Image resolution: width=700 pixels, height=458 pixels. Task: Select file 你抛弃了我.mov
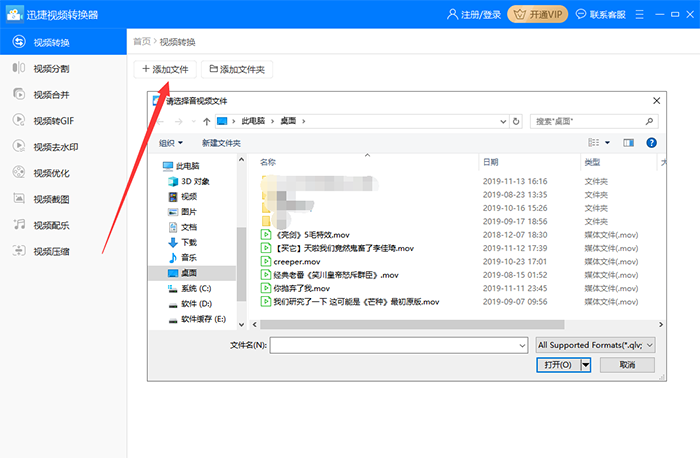click(296, 288)
